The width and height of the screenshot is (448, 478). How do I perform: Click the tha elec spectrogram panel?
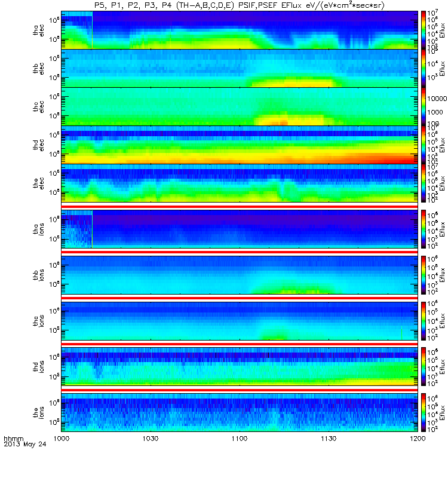pos(240,30)
